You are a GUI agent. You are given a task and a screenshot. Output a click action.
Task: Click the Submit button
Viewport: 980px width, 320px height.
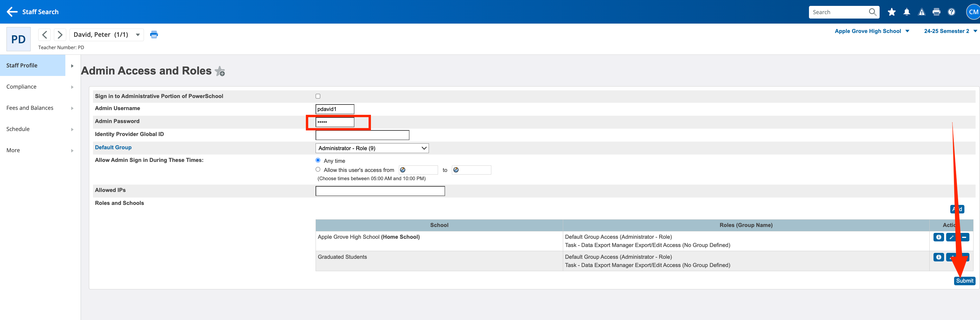click(964, 281)
